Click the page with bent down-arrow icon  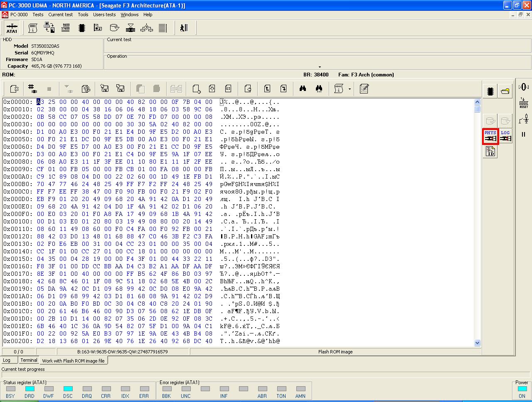point(283,88)
